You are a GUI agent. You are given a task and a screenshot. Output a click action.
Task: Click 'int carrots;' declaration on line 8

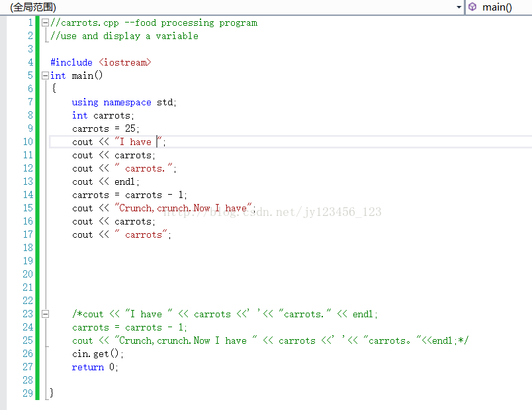point(103,115)
